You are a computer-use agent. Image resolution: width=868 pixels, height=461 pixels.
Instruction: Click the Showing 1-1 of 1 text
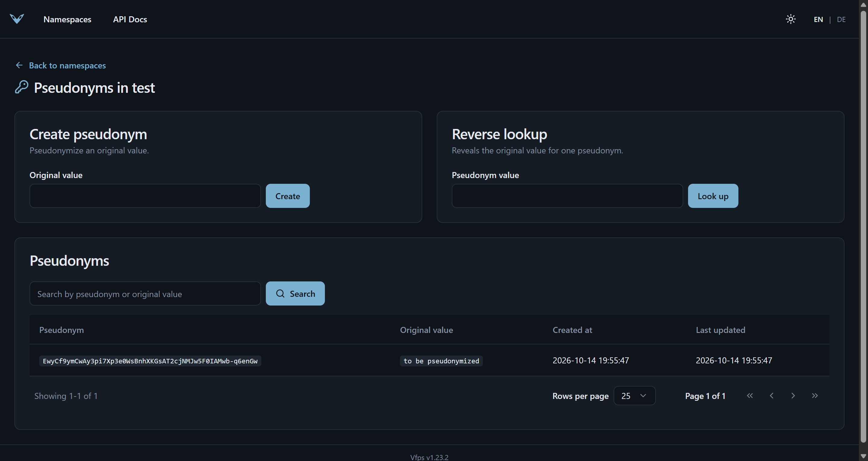click(66, 396)
